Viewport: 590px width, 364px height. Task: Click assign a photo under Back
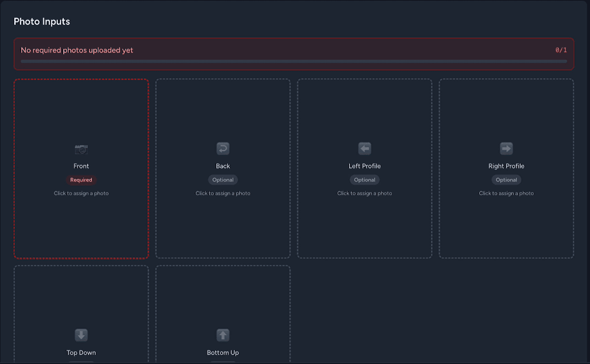click(x=223, y=193)
